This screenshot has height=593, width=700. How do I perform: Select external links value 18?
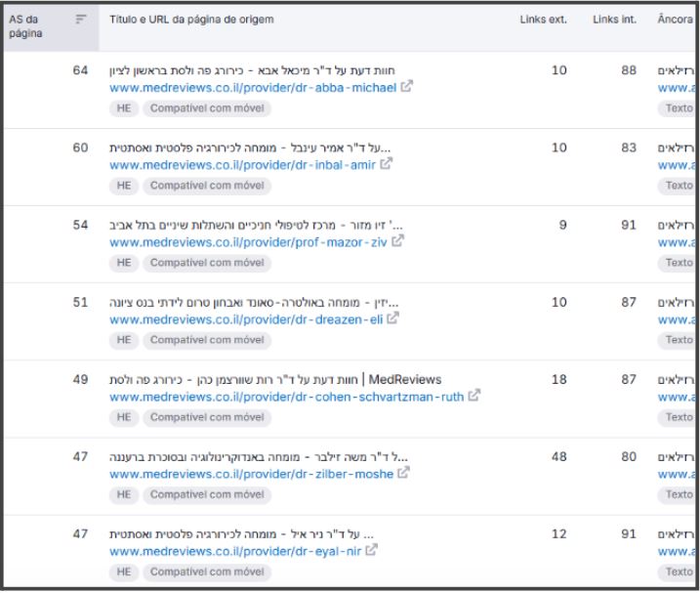559,379
